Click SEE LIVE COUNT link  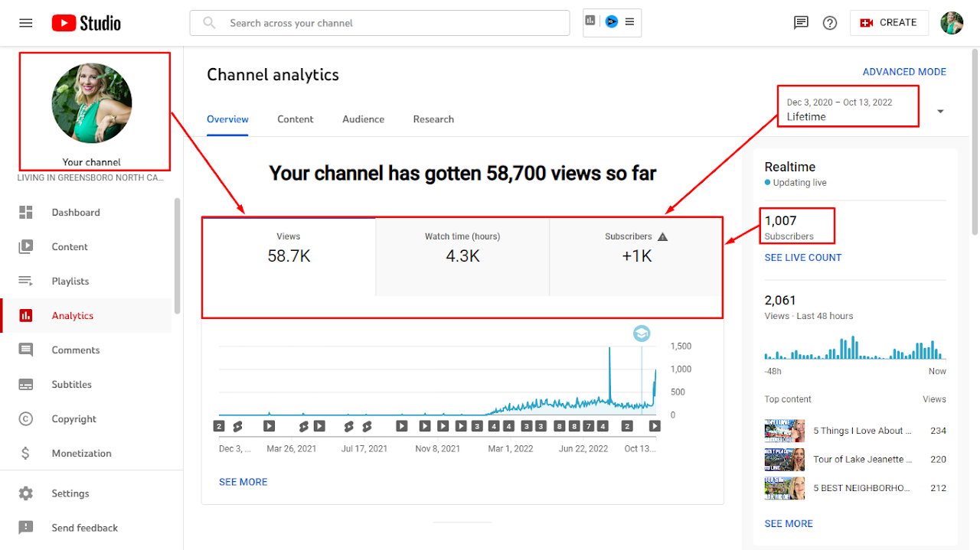click(x=802, y=257)
